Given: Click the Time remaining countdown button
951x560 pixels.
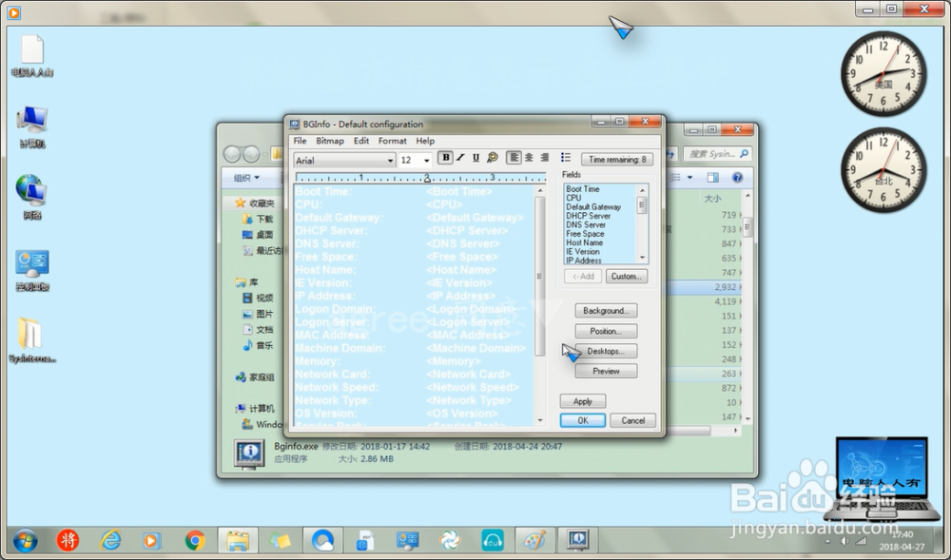Looking at the screenshot, I should (x=617, y=160).
